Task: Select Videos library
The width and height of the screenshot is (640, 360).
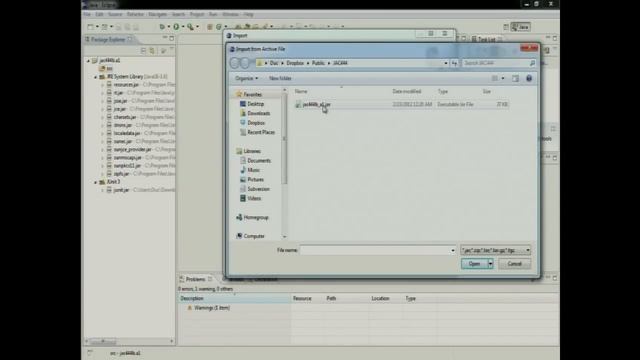Action: 254,198
